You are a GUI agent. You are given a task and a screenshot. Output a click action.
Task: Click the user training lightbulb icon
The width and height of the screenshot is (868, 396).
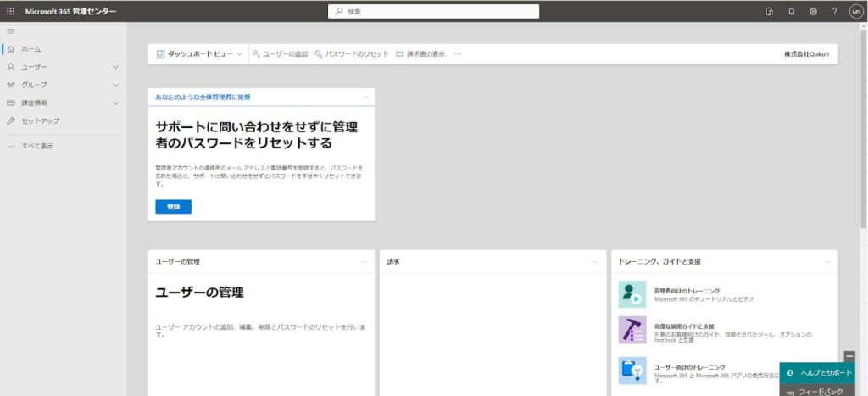(632, 371)
